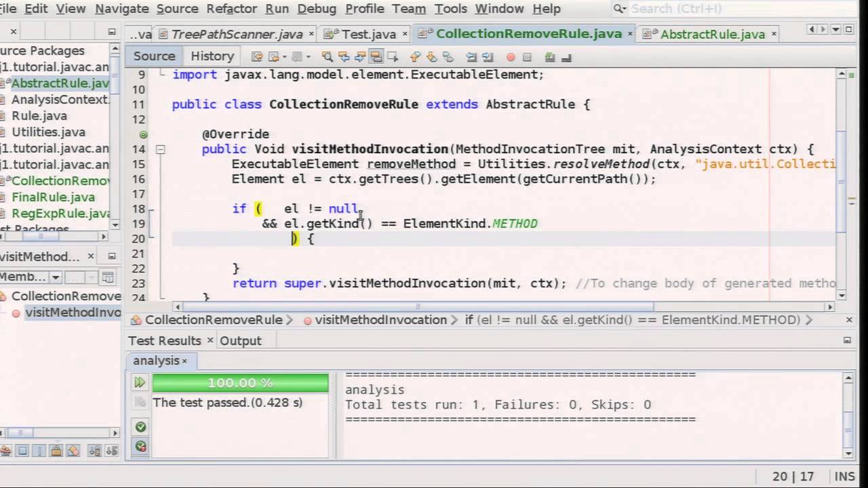Click the Find Selection magnifier icon
This screenshot has width=868, height=488.
click(327, 57)
